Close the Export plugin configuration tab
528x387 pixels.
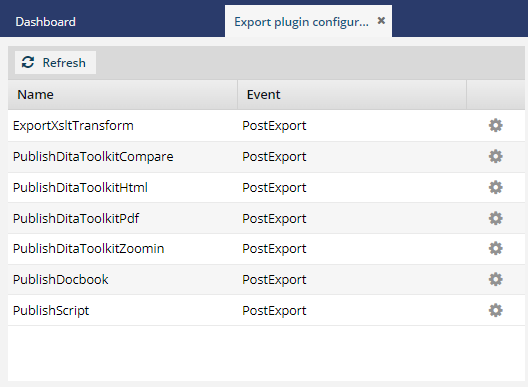coord(381,21)
